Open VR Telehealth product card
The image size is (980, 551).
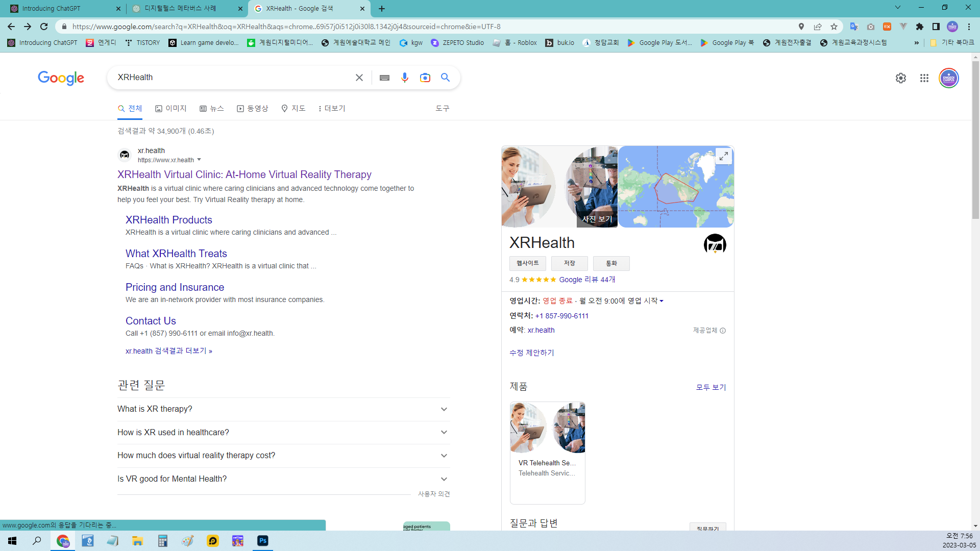point(547,453)
